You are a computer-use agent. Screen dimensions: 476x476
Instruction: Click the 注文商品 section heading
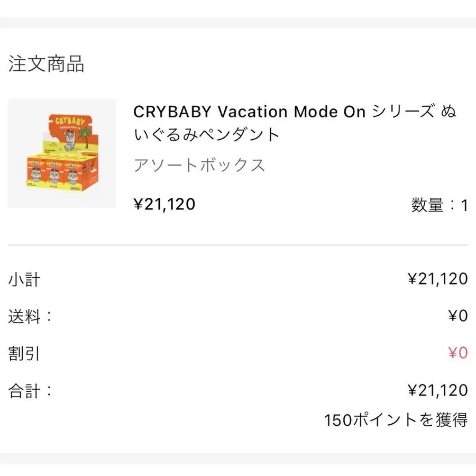47,64
